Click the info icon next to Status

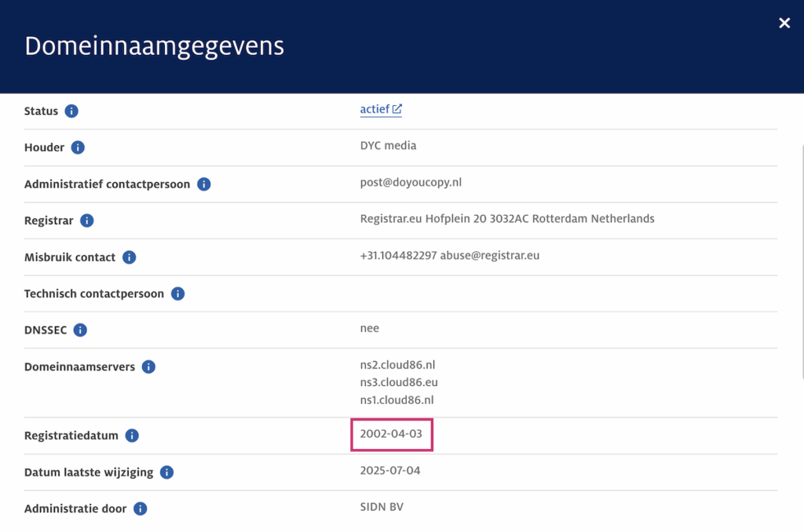pyautogui.click(x=71, y=111)
